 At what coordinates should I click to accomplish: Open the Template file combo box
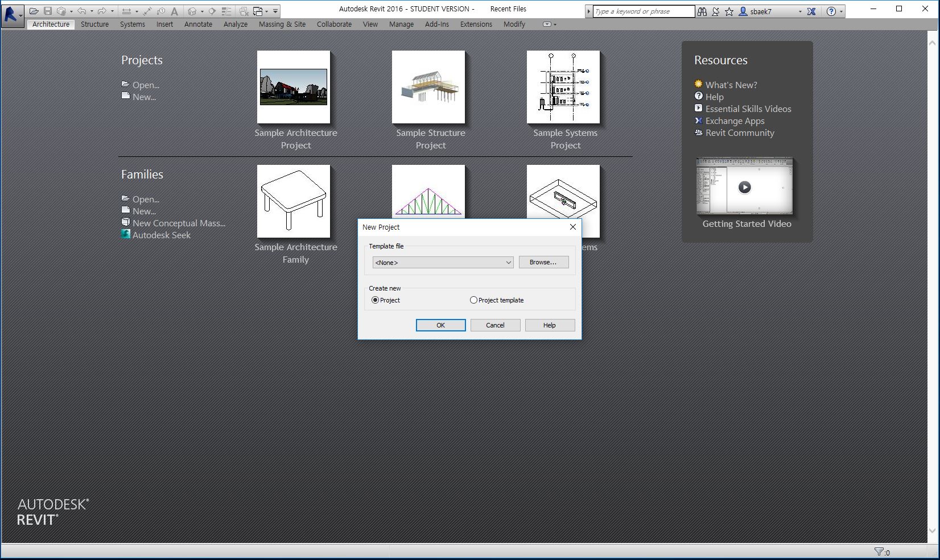443,262
